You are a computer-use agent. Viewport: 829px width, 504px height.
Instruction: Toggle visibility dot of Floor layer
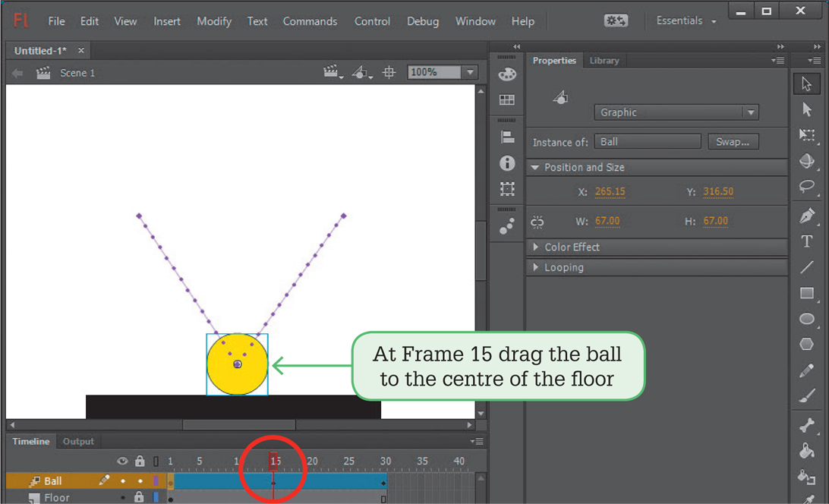(x=123, y=498)
